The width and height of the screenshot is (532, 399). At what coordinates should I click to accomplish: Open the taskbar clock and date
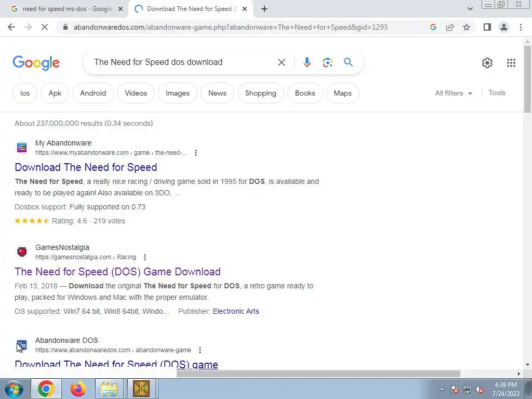point(506,389)
